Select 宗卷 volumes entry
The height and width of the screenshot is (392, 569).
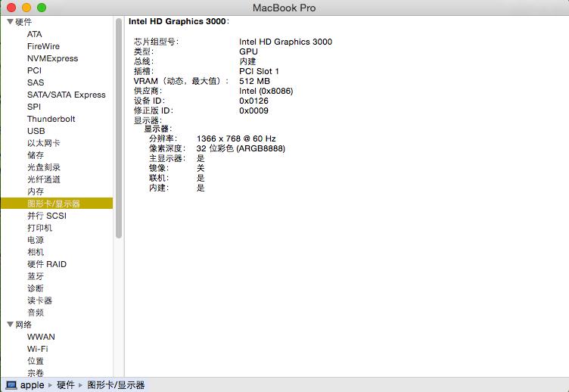pos(36,373)
